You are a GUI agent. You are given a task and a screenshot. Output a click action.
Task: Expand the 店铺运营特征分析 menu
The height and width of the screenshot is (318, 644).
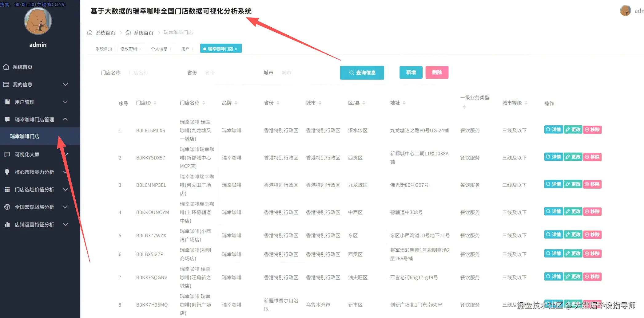coord(65,225)
